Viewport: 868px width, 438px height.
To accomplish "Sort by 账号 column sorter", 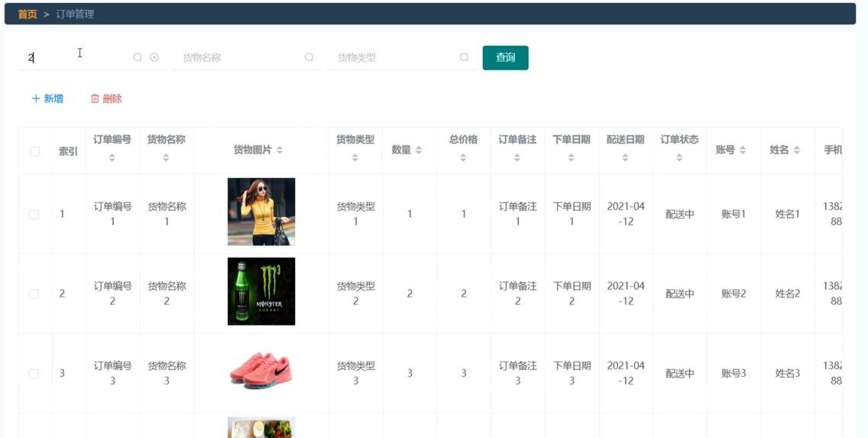I will [x=742, y=151].
